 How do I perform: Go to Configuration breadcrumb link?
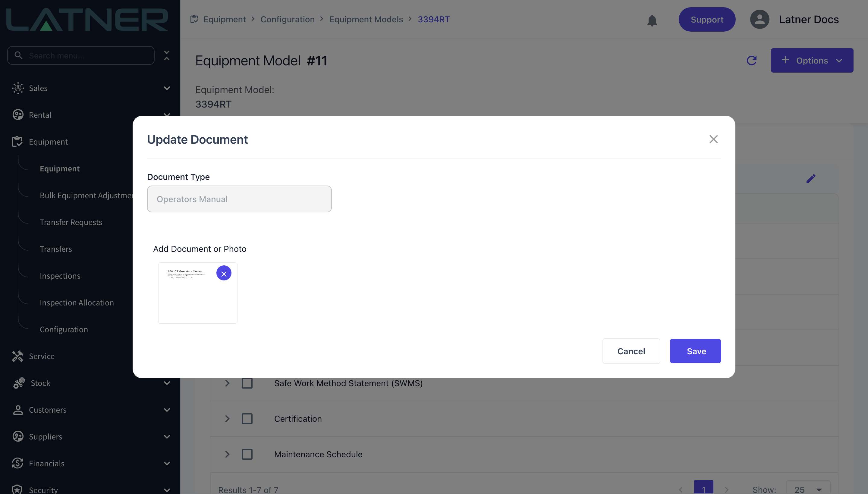click(288, 19)
